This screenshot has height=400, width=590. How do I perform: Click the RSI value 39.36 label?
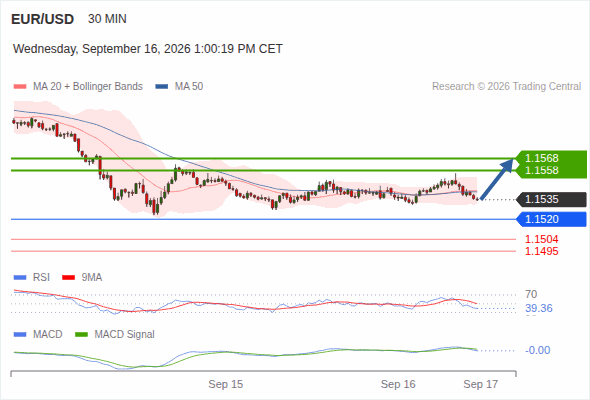539,309
